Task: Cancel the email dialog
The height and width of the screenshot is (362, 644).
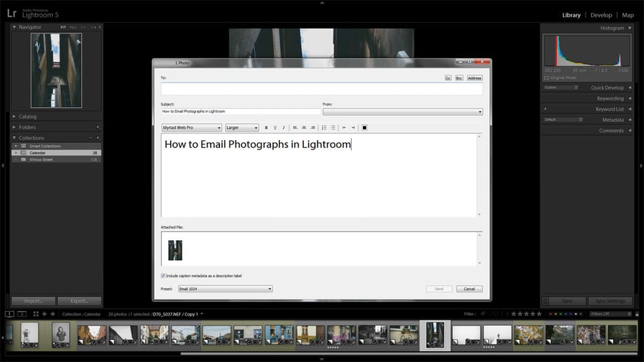Action: point(470,289)
